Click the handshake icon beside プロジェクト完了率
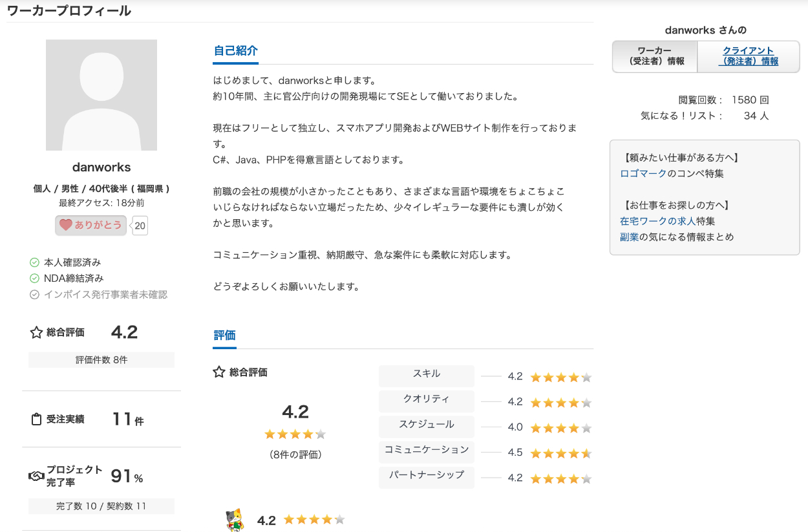Viewport: 808px width, 532px height. 36,476
